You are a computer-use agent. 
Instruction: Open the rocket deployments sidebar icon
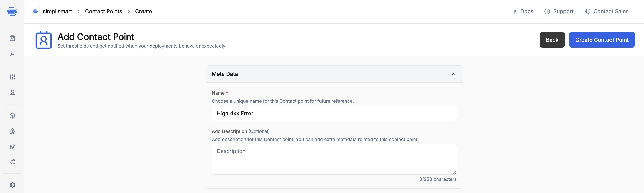[12, 147]
